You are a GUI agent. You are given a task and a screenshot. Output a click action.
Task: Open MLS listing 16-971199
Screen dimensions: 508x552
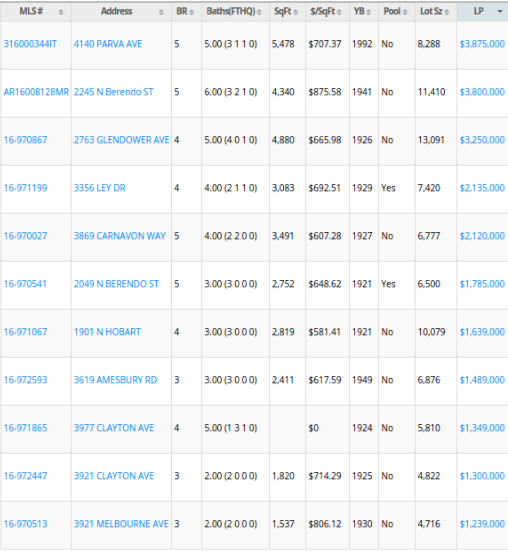pyautogui.click(x=25, y=188)
